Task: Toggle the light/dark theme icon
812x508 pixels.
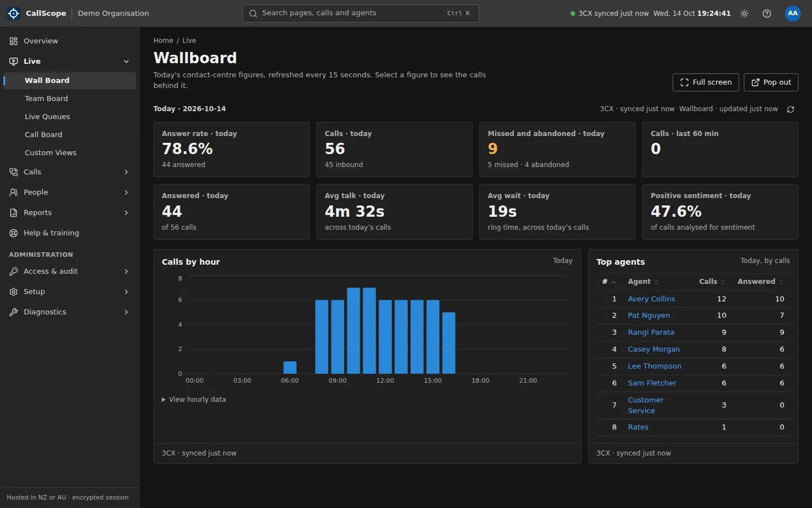Action: pos(744,14)
